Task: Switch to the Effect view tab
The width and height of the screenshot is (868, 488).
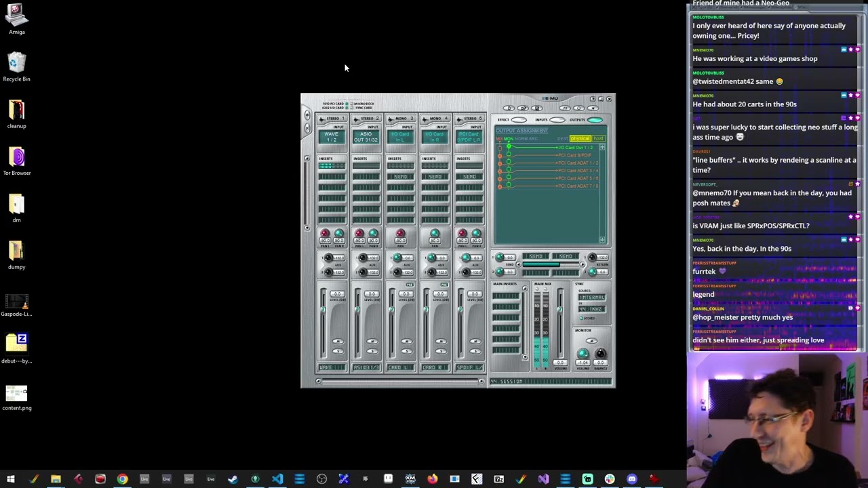Action: point(519,120)
